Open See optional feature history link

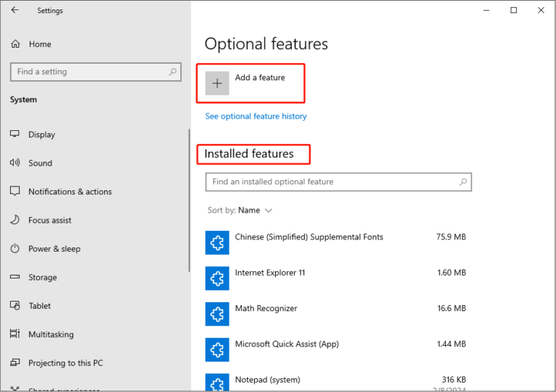pyautogui.click(x=256, y=116)
